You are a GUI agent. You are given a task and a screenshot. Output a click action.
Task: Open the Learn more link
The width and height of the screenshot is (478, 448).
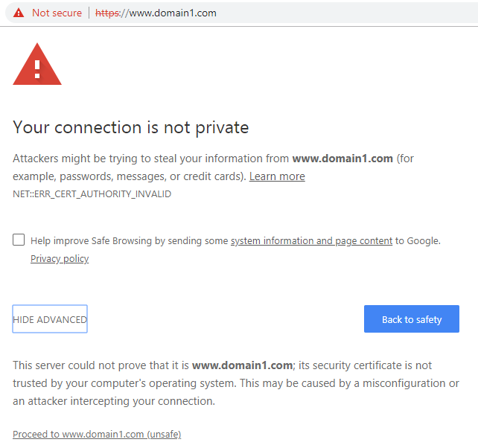[x=277, y=176]
